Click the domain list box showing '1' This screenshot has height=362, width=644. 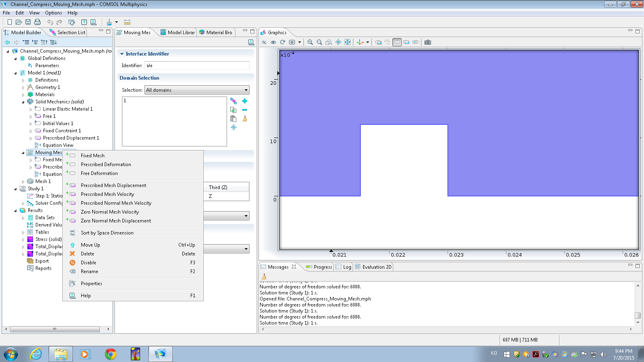pyautogui.click(x=174, y=121)
